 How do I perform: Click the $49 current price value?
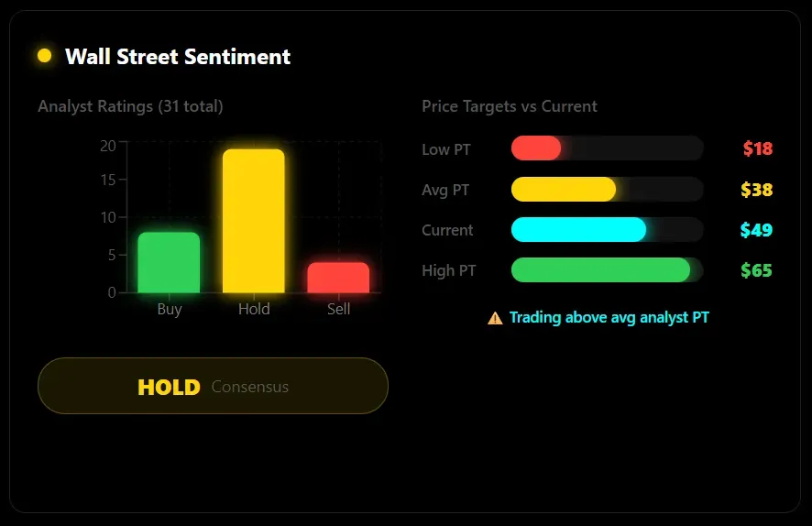(x=756, y=230)
